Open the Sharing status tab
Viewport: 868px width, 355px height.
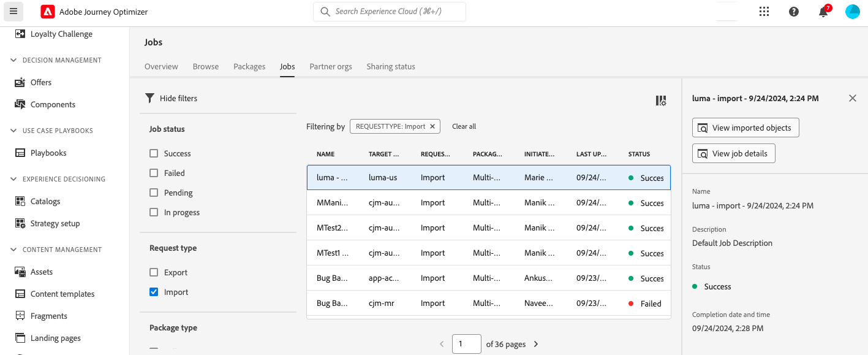pos(391,66)
